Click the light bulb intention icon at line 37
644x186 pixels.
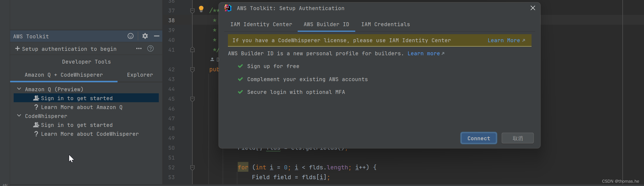pos(201,9)
